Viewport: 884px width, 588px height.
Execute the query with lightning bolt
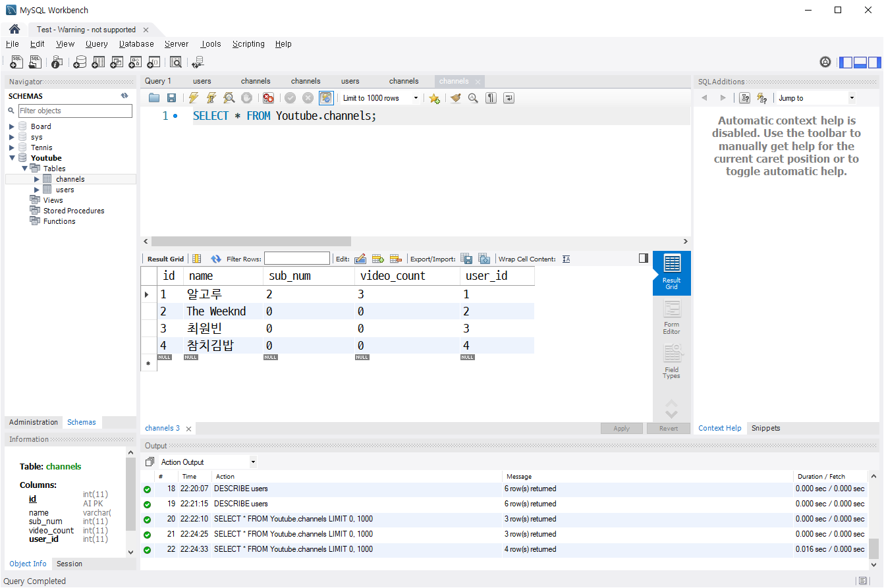pos(193,98)
